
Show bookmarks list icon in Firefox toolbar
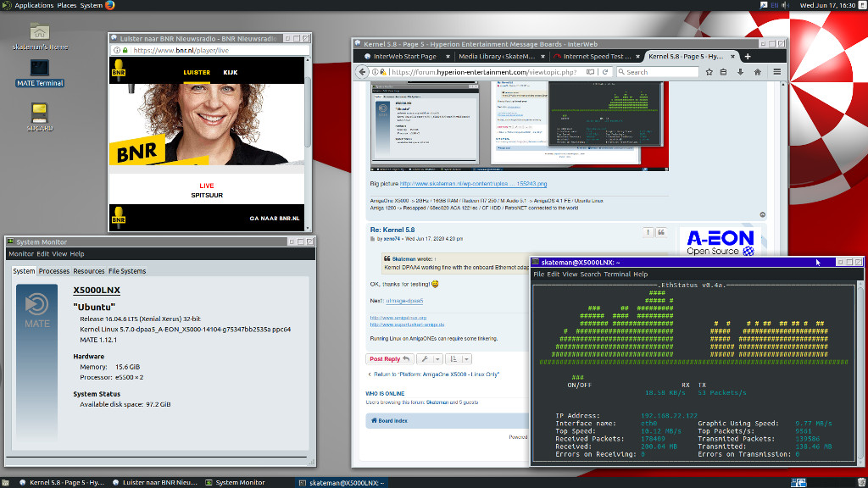pyautogui.click(x=724, y=72)
